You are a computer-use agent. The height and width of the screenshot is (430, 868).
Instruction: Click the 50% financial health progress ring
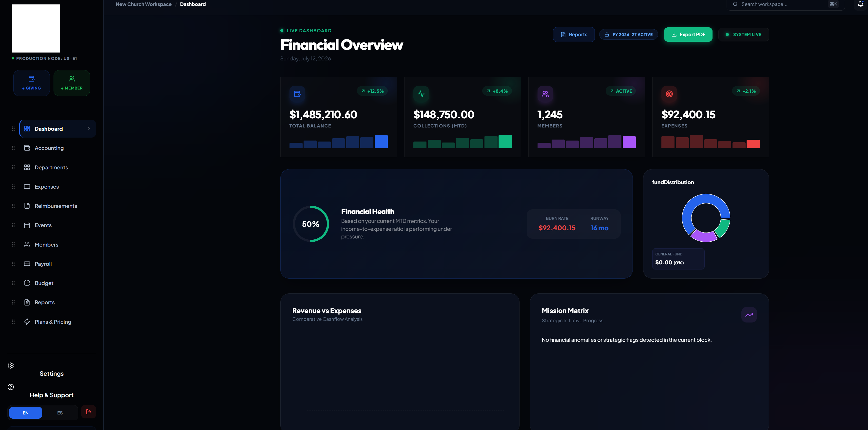311,224
